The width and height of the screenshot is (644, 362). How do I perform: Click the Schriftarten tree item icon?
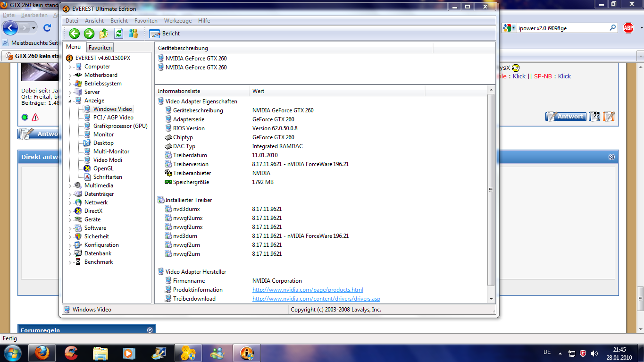coord(87,177)
